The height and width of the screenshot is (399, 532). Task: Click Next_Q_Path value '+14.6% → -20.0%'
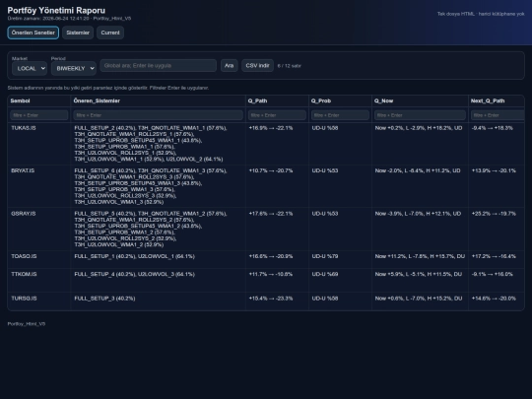(494, 299)
